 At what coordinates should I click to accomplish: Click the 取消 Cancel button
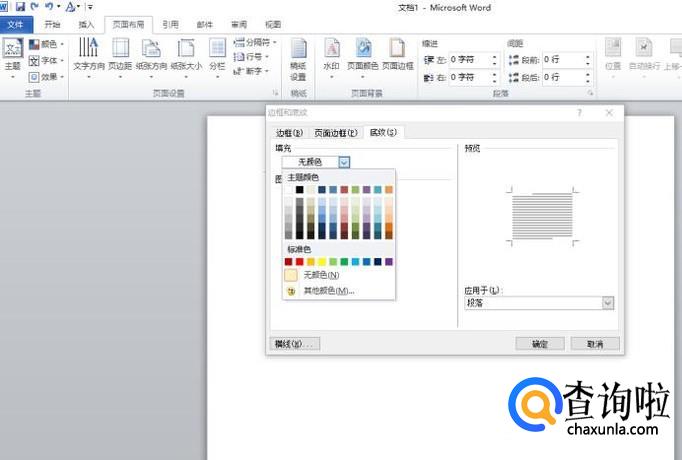(x=595, y=344)
